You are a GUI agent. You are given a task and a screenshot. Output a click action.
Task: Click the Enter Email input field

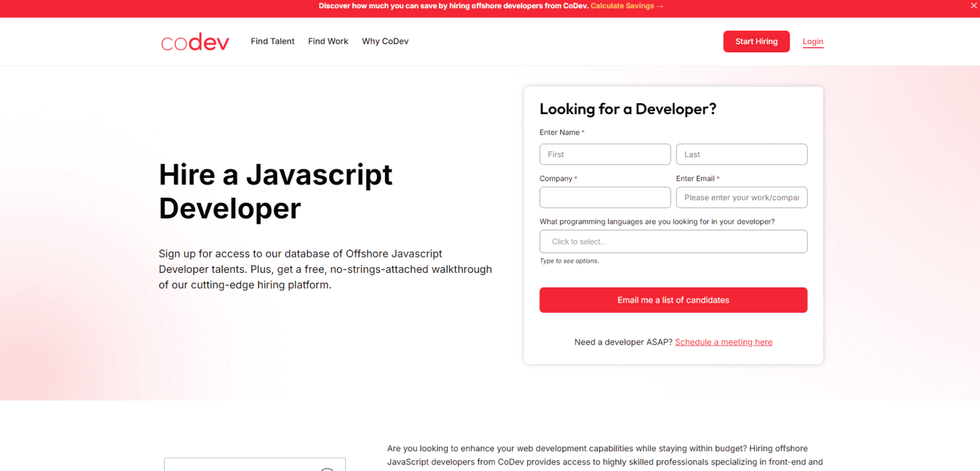741,198
